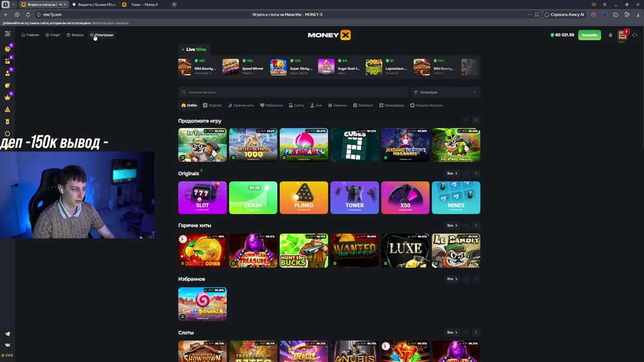644x362 pixels.
Task: Open browser downloads icon
Action: [x=637, y=15]
